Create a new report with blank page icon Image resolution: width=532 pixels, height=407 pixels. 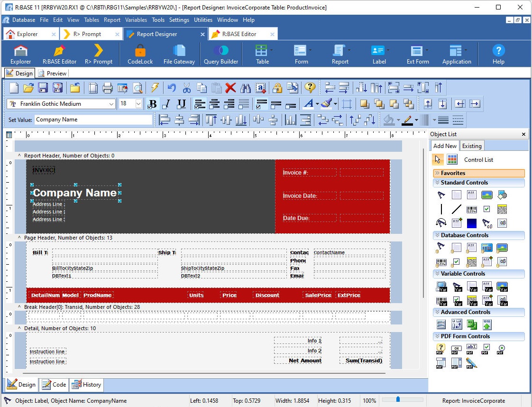click(14, 88)
